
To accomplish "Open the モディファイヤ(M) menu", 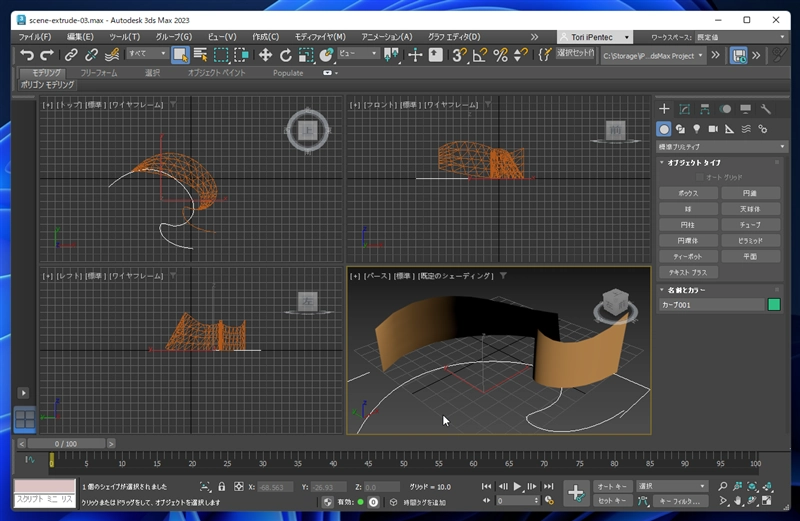I will click(x=320, y=37).
